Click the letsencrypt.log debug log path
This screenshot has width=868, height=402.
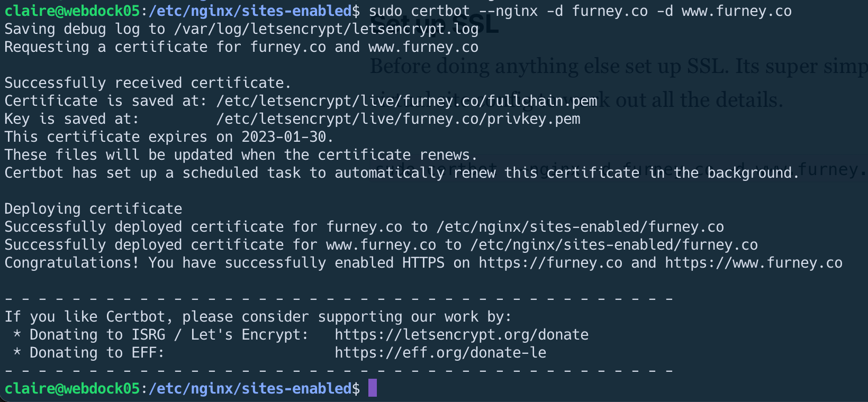point(326,29)
